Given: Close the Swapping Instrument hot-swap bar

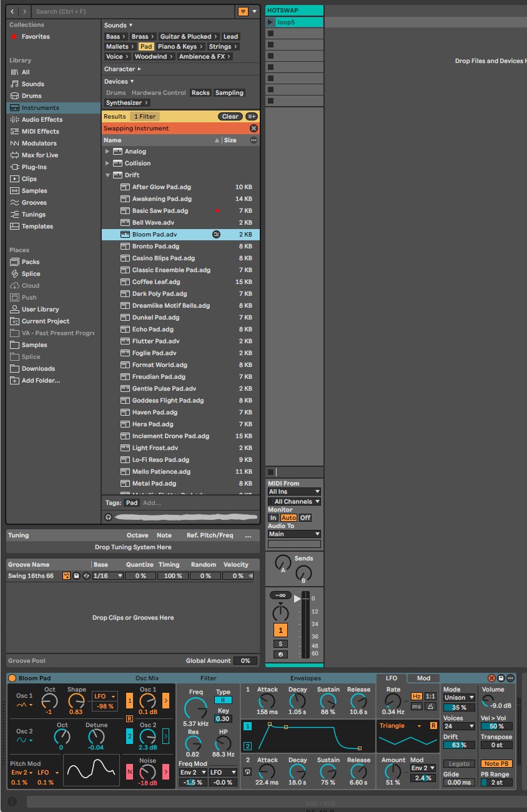Looking at the screenshot, I should (x=254, y=128).
